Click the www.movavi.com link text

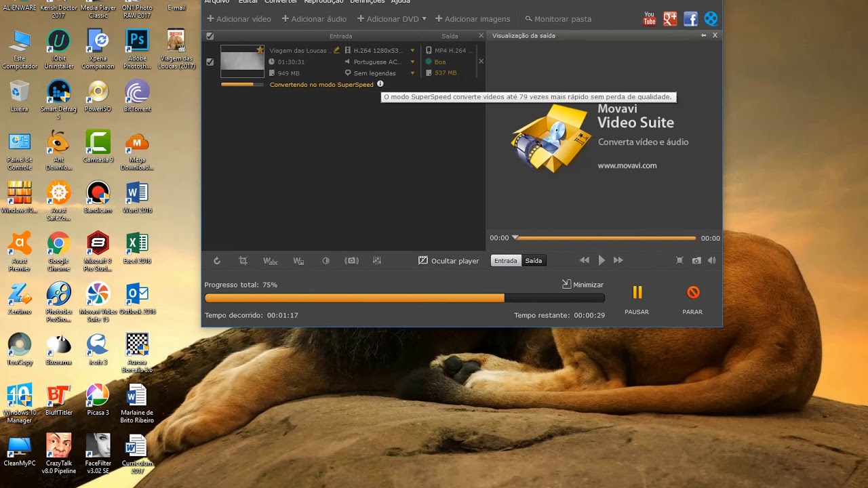[627, 165]
